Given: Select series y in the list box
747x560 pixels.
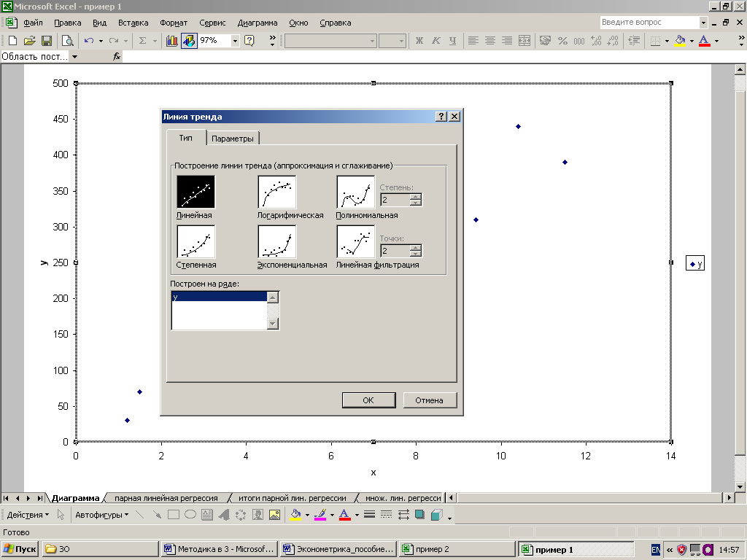Looking at the screenshot, I should [219, 297].
